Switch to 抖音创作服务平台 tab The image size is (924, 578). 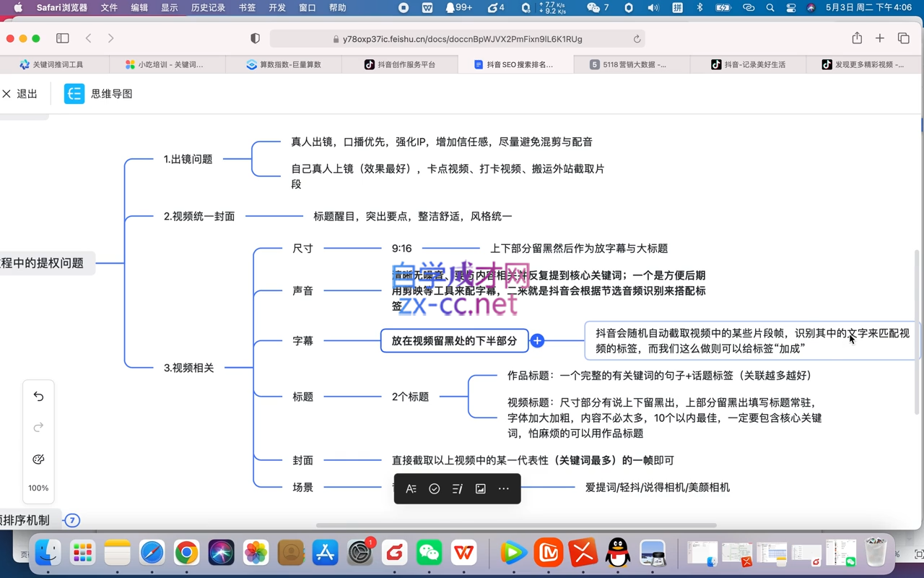(x=400, y=64)
